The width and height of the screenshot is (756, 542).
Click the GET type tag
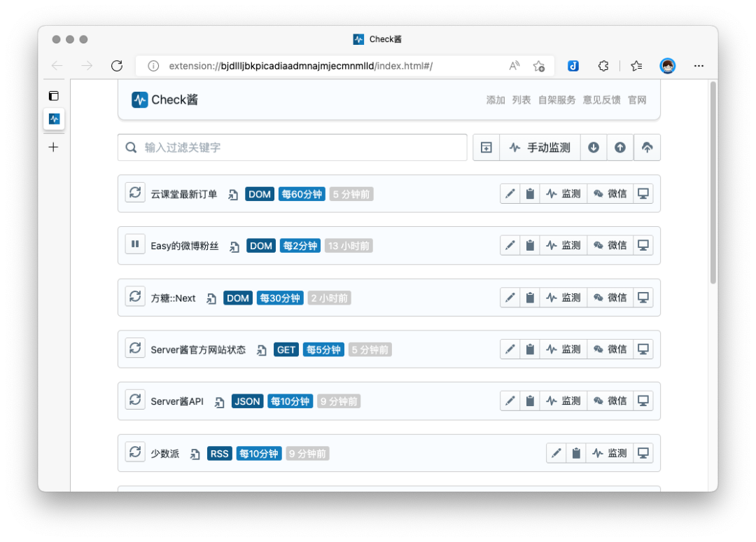pyautogui.click(x=286, y=349)
